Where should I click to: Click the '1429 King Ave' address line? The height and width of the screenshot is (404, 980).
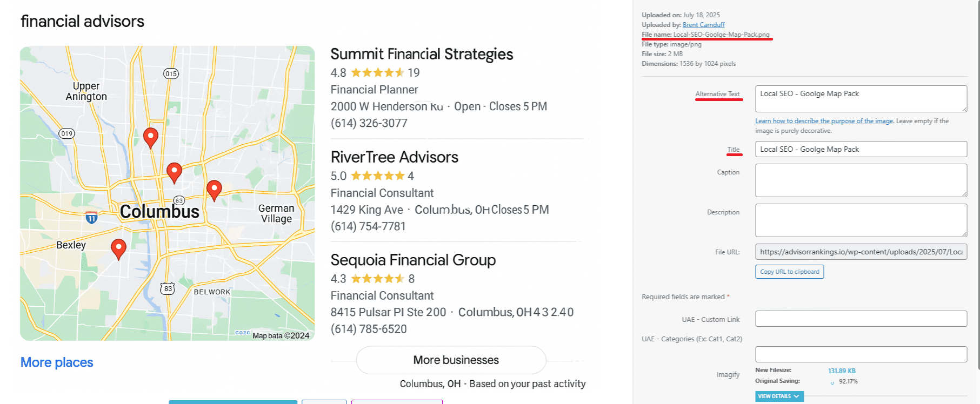point(440,210)
